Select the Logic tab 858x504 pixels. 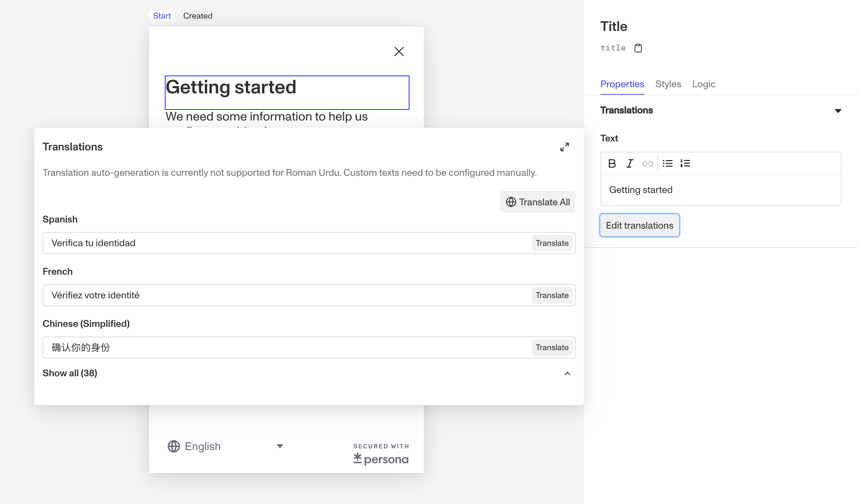[703, 84]
